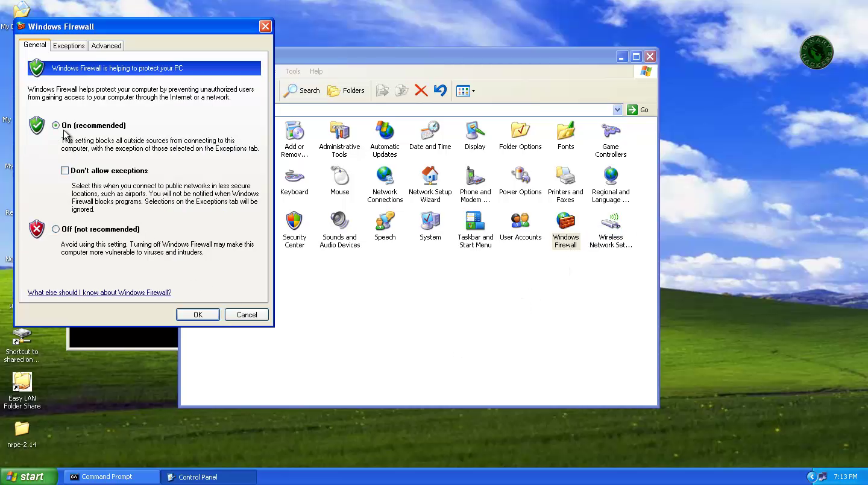Select the nrpe-2.14 desktop folder

[22, 434]
